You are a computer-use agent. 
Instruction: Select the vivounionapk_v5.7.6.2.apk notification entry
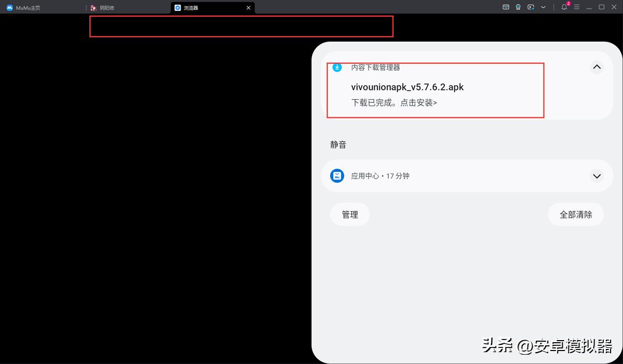pos(407,87)
